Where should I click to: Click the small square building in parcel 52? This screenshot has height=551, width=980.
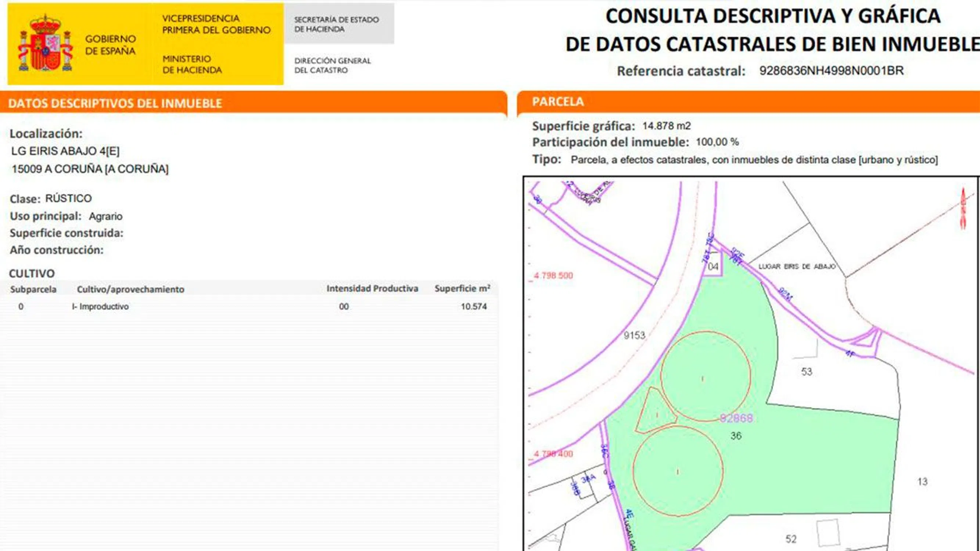(828, 533)
